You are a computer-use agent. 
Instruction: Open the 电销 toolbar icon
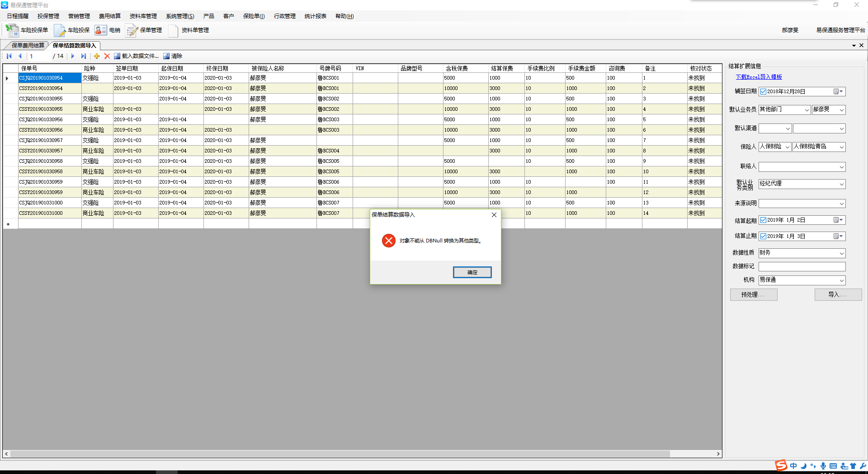pos(100,30)
